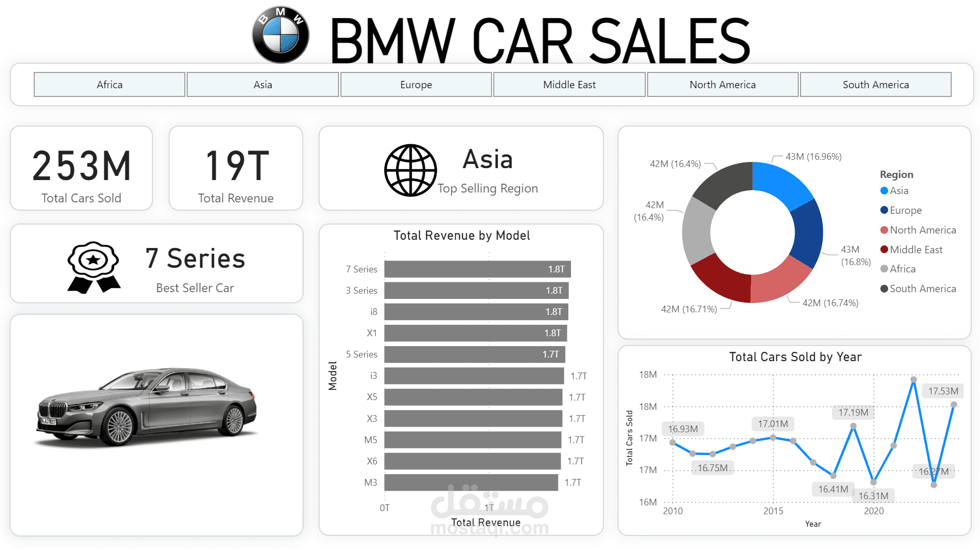The height and width of the screenshot is (549, 980).
Task: Click the 42M (16.71%) donut label
Action: [x=689, y=309]
